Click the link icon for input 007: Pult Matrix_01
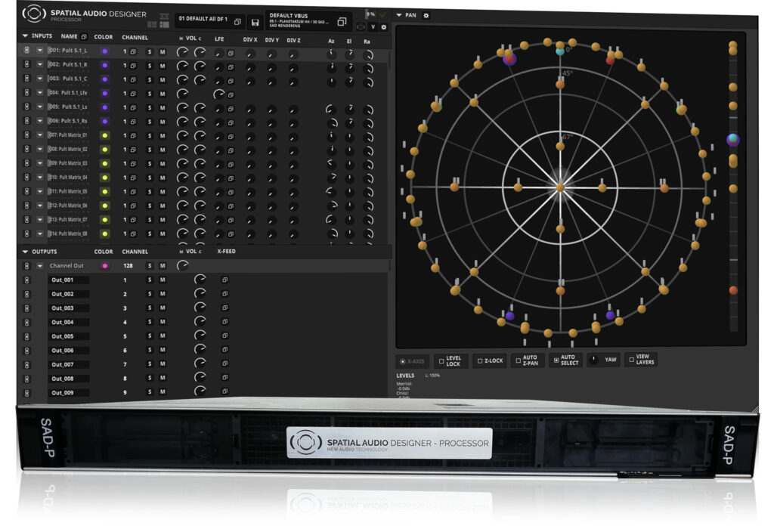Image resolution: width=774 pixels, height=532 pixels. (26, 135)
